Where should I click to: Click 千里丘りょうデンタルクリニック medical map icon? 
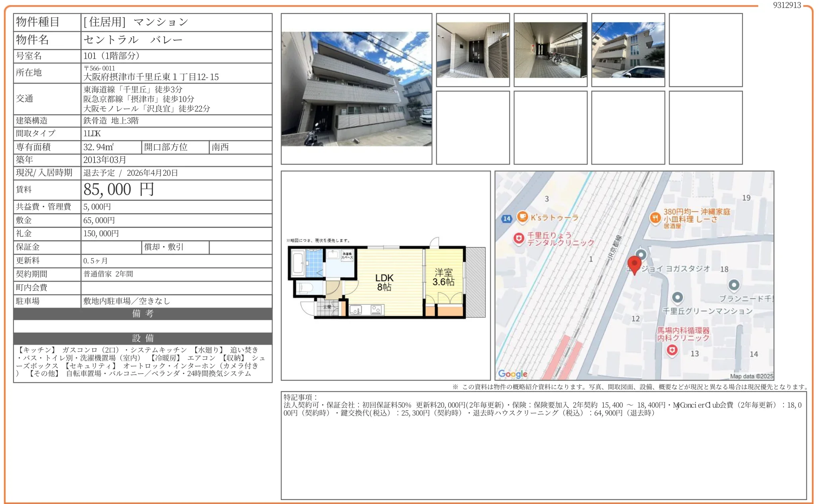pos(518,238)
